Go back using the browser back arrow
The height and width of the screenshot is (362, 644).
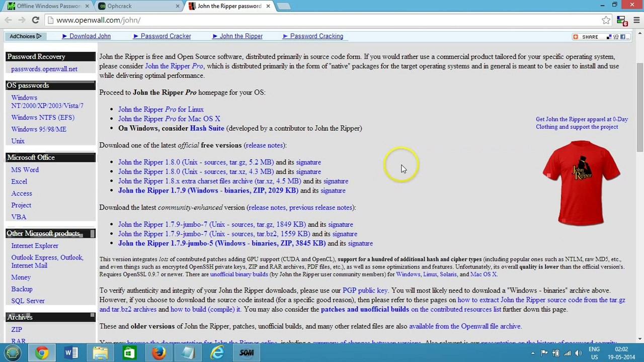[8, 20]
